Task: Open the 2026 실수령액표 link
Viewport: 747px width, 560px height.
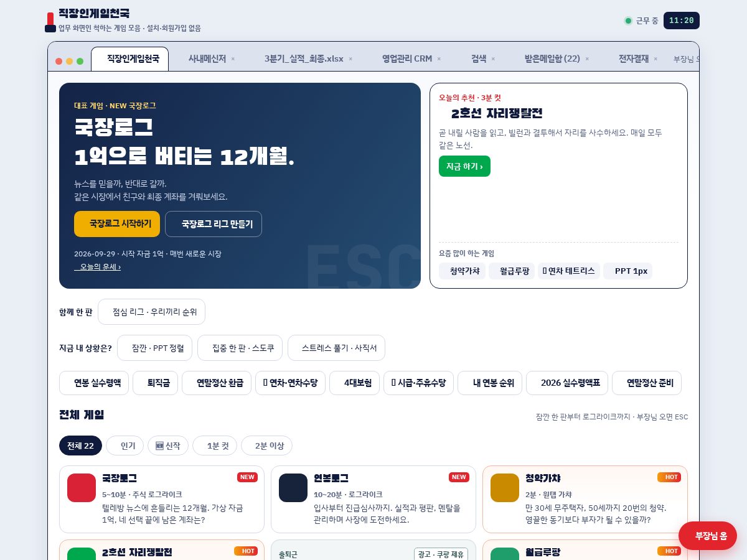Action: (x=568, y=383)
